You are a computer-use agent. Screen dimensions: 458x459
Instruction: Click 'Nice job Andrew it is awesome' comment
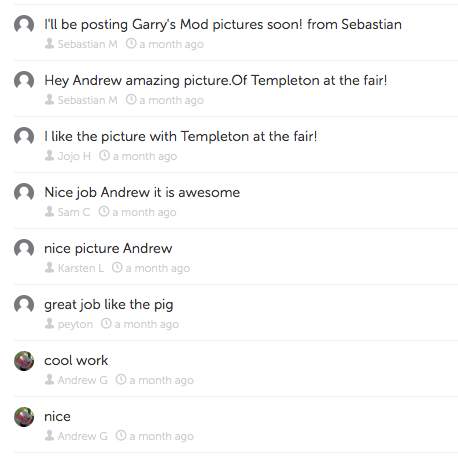(142, 193)
